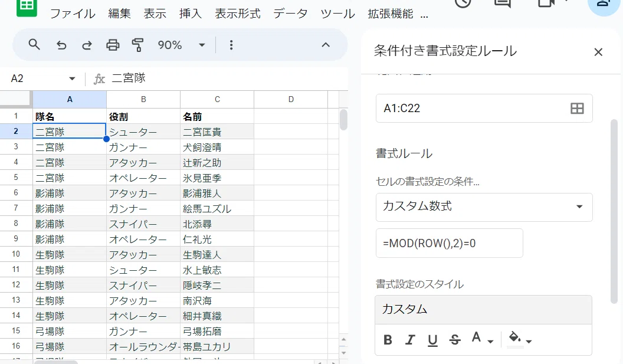The height and width of the screenshot is (364, 623).
Task: Click the Google Sheets home icon
Action: pyautogui.click(x=27, y=6)
